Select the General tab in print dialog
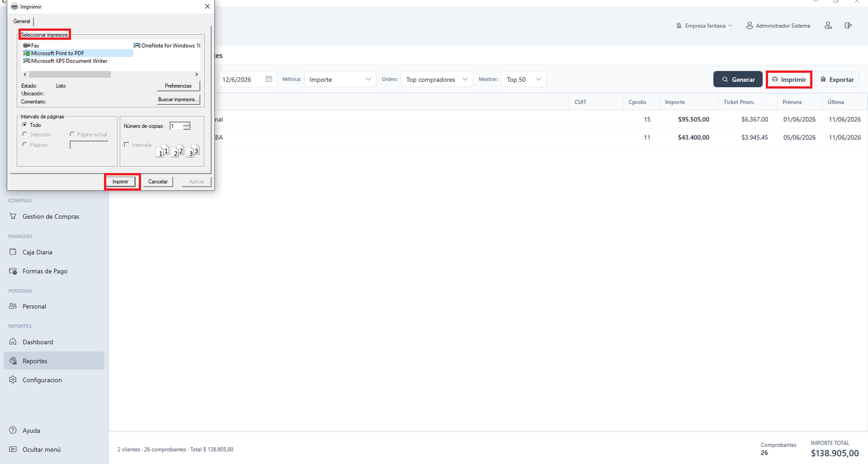 pos(22,21)
